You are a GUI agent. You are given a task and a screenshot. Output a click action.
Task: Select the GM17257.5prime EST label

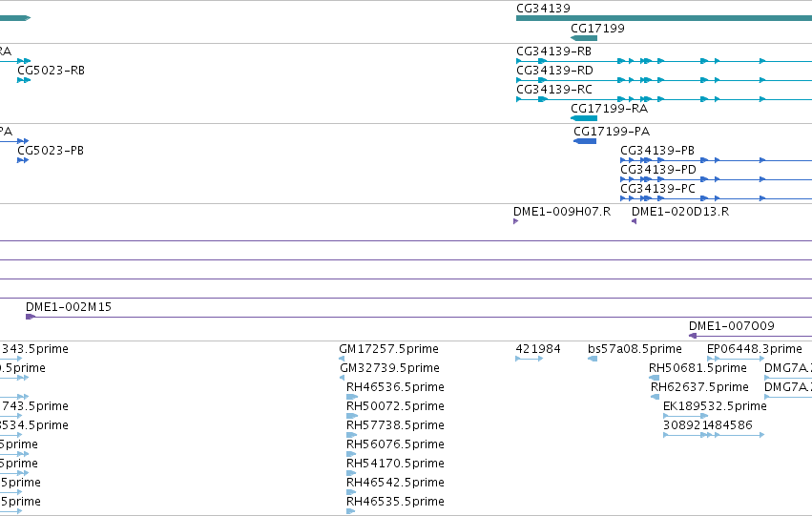point(388,349)
